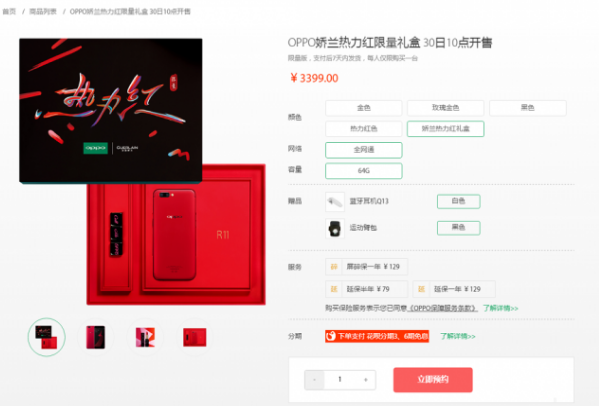599x414 pixels.
Task: Add 延保一年 ¥129 service
Action: [454, 289]
